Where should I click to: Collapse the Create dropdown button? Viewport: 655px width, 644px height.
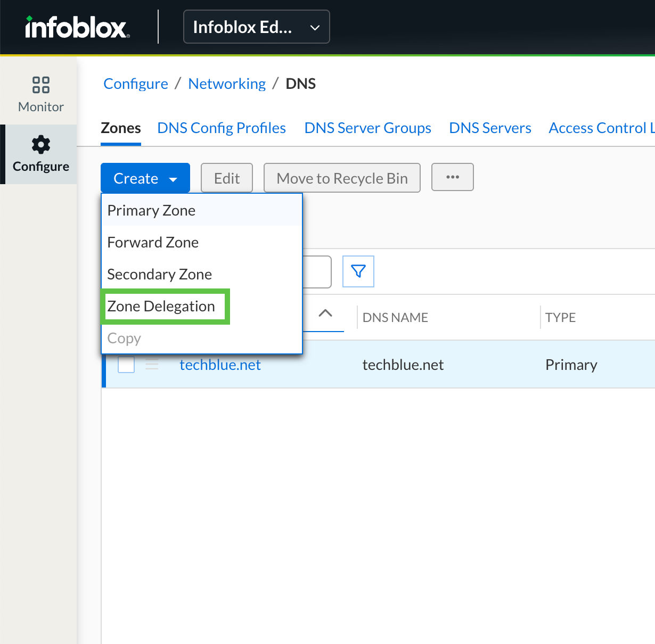coord(145,178)
